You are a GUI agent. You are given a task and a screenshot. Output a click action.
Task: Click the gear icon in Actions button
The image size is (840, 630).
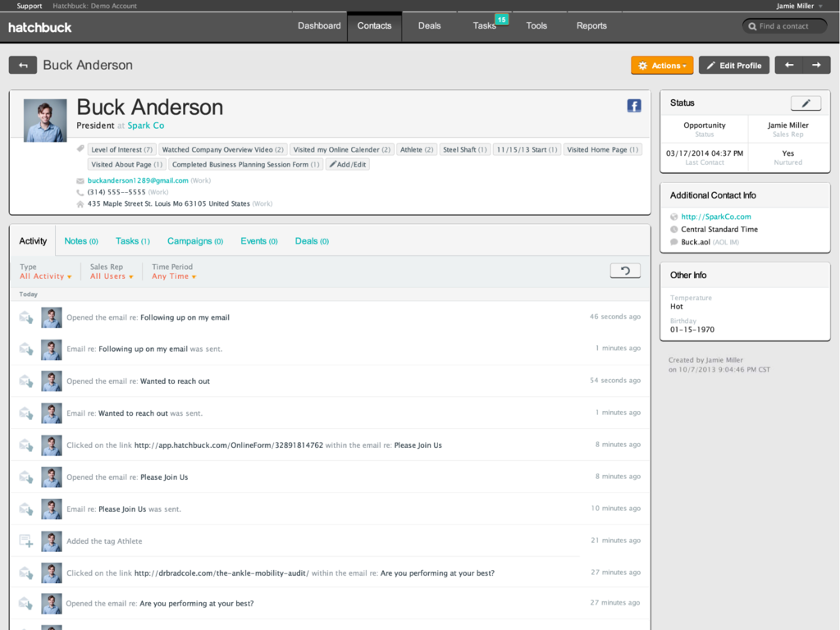(x=643, y=66)
